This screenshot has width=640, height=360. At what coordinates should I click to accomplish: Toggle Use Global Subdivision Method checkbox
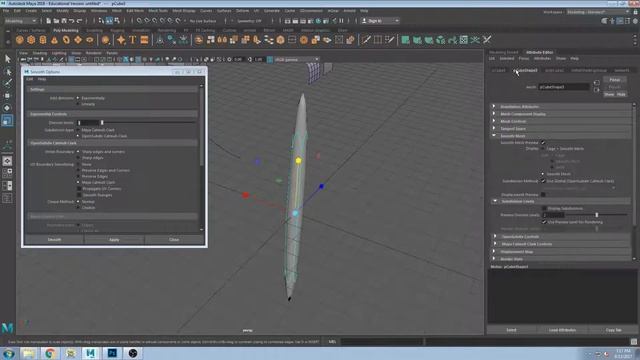click(x=543, y=180)
